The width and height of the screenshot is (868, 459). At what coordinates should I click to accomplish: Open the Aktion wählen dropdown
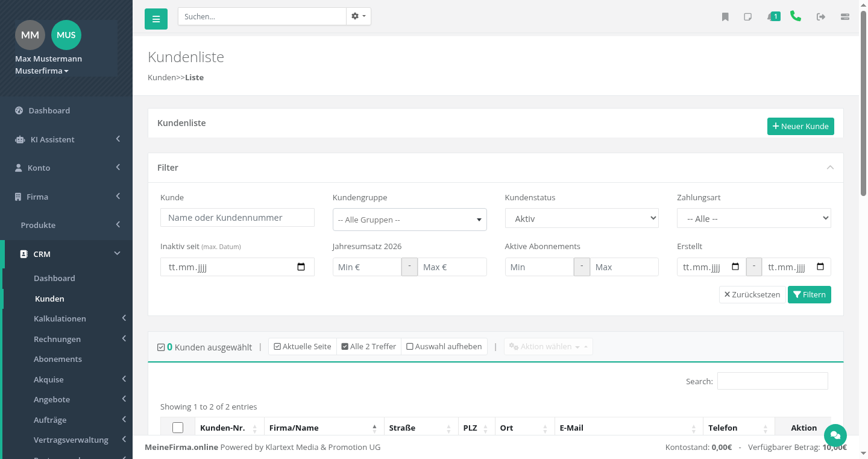pos(549,346)
